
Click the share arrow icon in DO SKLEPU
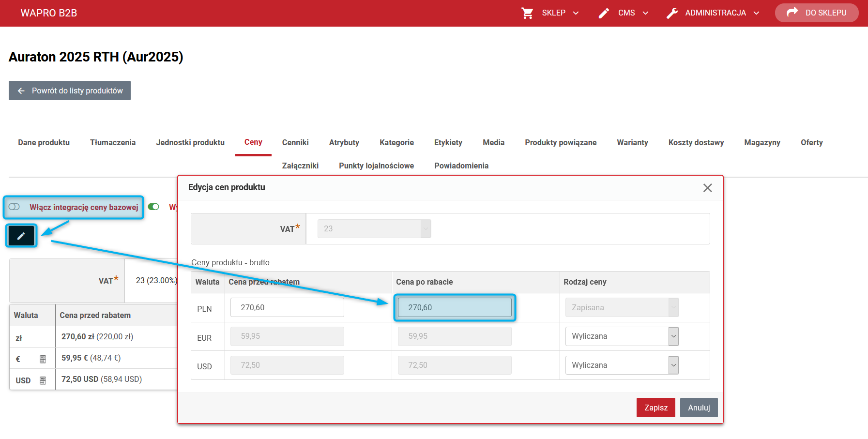coord(792,13)
